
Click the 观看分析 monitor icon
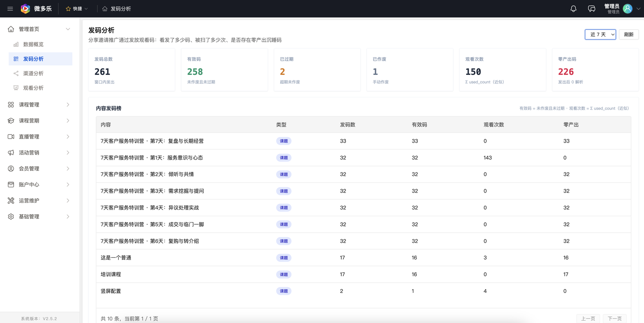(16, 88)
